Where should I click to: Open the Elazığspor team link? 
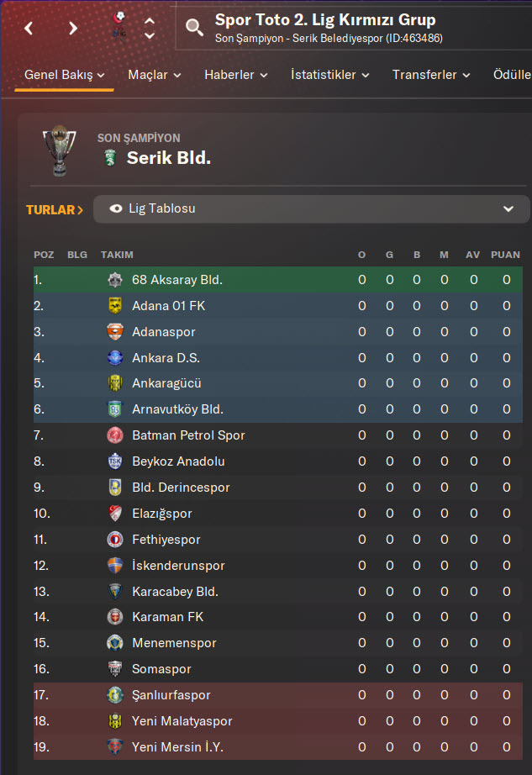click(162, 514)
